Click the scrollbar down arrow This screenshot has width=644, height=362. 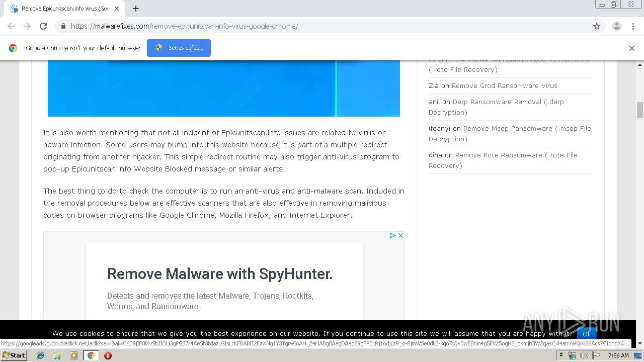[640, 343]
